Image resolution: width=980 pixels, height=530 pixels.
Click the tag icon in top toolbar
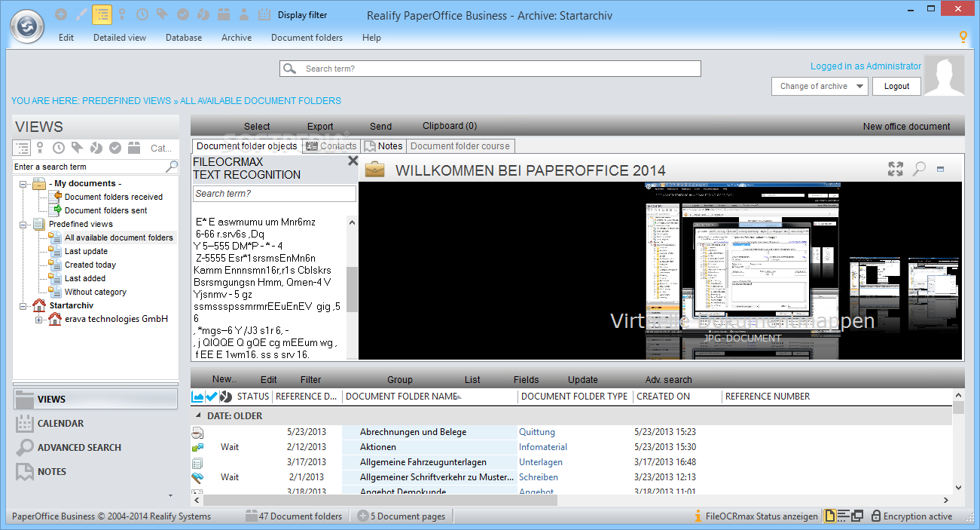click(162, 14)
